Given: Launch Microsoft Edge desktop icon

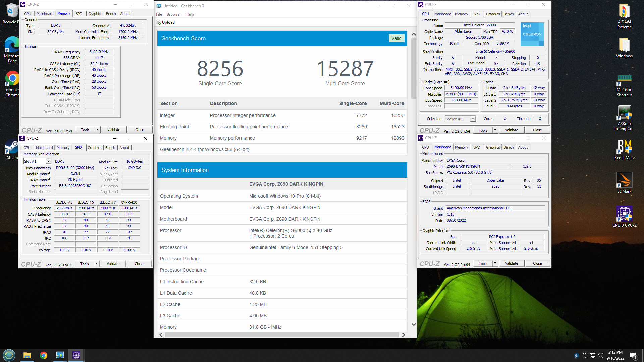Looking at the screenshot, I should [12, 50].
